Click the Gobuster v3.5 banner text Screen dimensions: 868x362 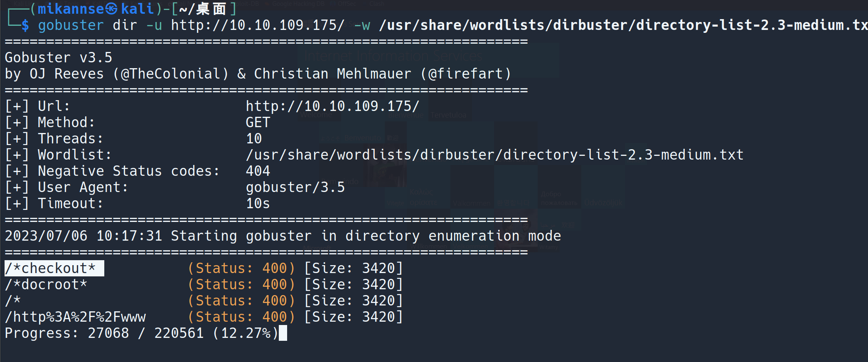coord(58,58)
